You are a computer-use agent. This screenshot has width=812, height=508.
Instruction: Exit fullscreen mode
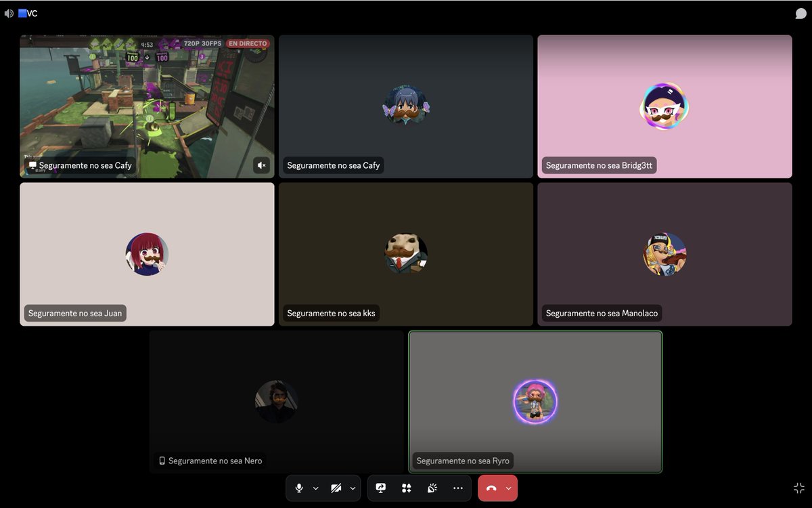pos(799,488)
